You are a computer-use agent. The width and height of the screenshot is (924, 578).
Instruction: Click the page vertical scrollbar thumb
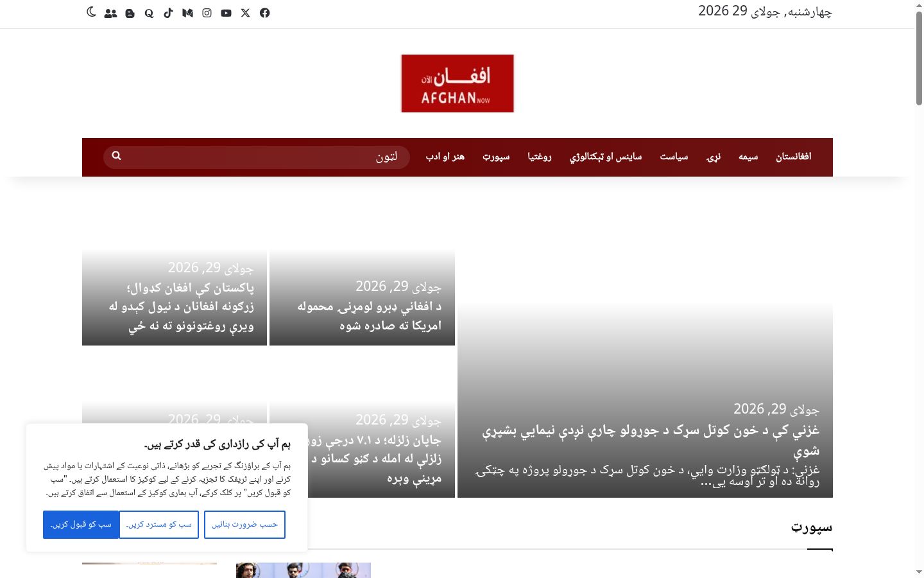[x=919, y=58]
